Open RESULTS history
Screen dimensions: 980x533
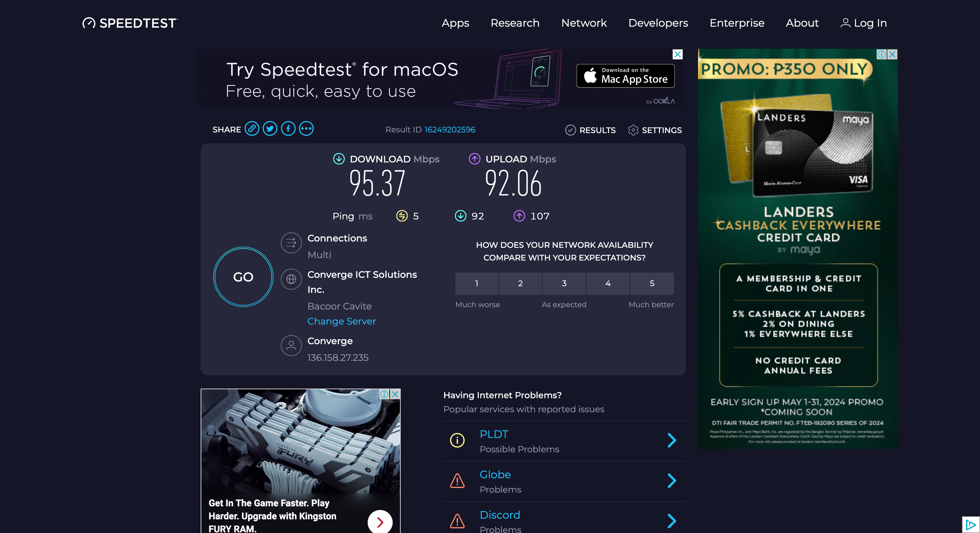pyautogui.click(x=590, y=130)
